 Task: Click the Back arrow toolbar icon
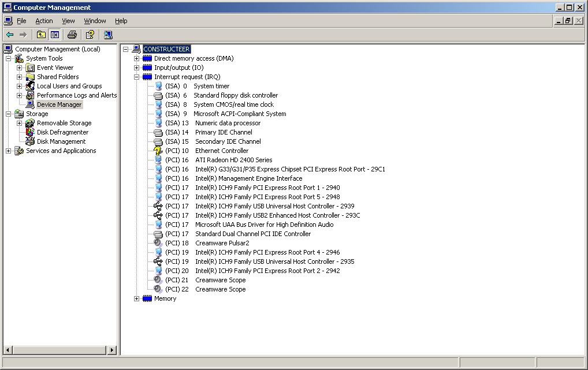click(x=10, y=35)
